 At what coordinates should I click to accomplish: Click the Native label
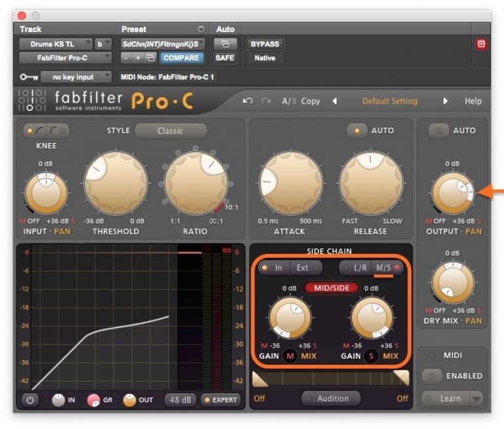265,58
